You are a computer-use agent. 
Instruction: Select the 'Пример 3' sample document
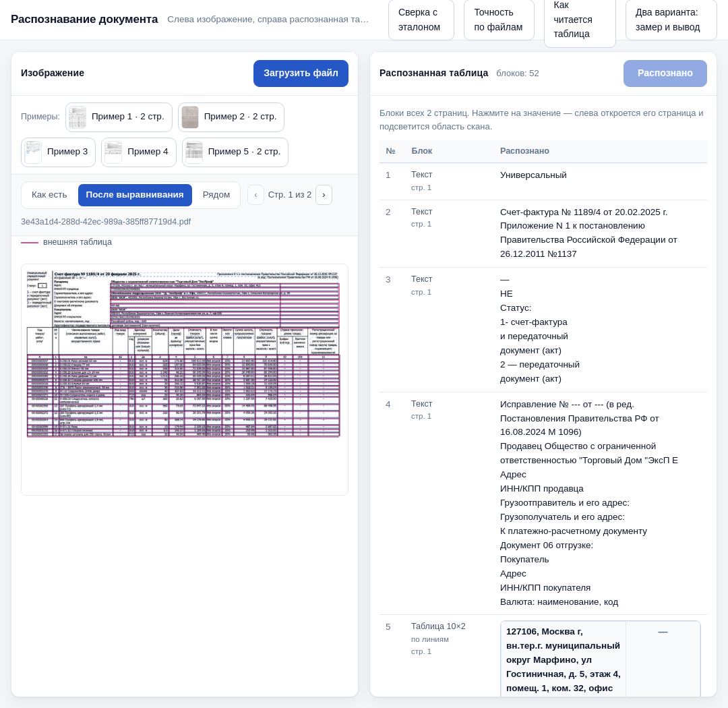[58, 152]
